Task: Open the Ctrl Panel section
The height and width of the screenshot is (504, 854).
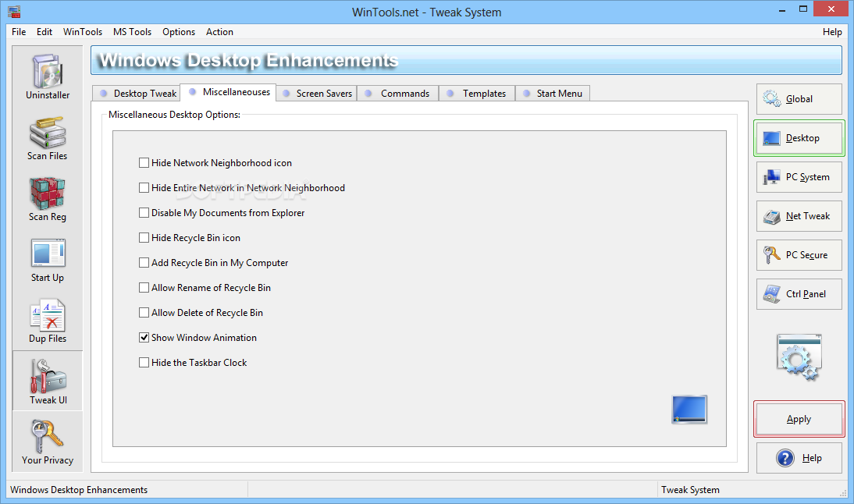Action: tap(799, 294)
